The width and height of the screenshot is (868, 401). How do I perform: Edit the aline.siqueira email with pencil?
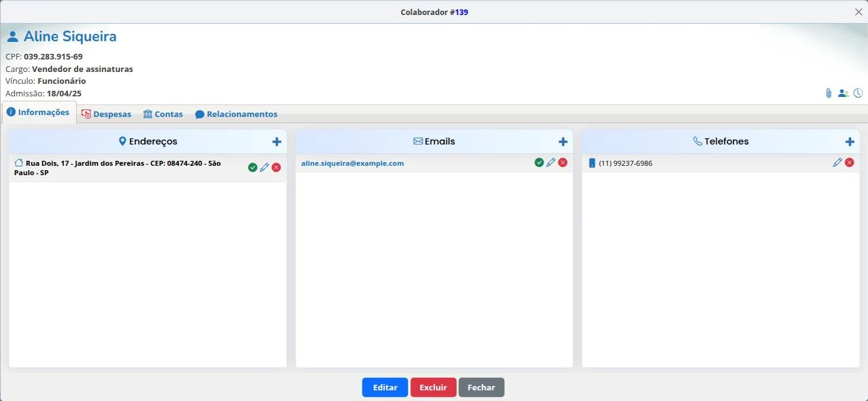pos(551,163)
